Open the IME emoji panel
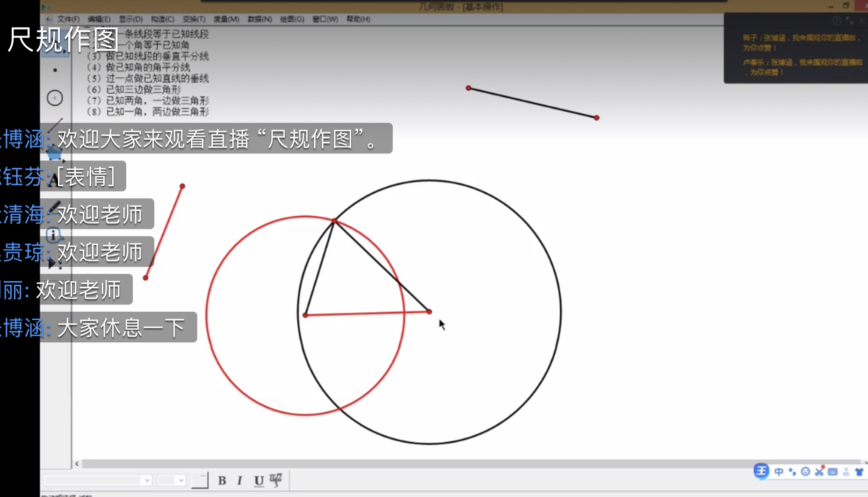 (x=805, y=472)
